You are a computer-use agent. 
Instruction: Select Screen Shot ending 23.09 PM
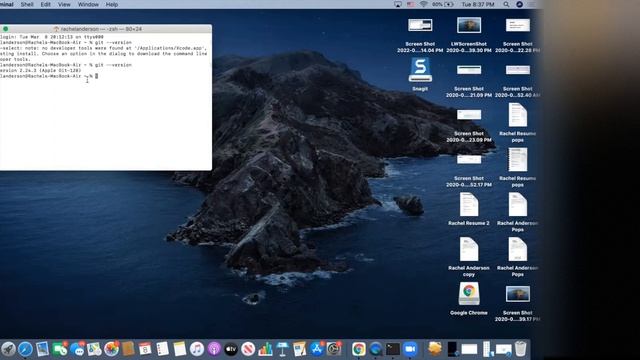coord(469,125)
